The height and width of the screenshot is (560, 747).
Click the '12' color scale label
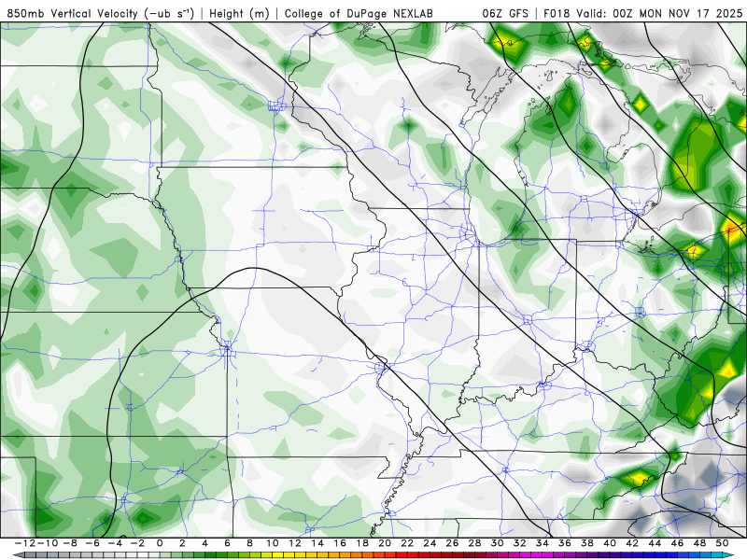click(295, 543)
